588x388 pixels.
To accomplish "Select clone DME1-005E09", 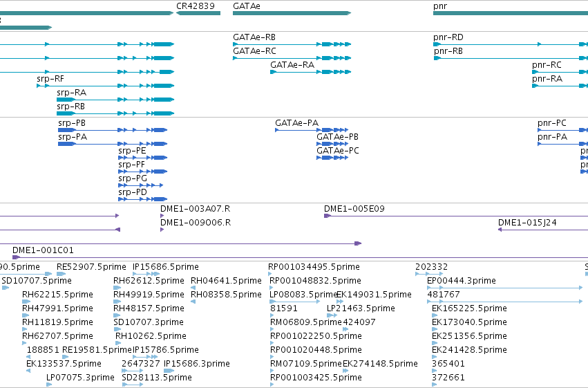I will tap(456, 216).
